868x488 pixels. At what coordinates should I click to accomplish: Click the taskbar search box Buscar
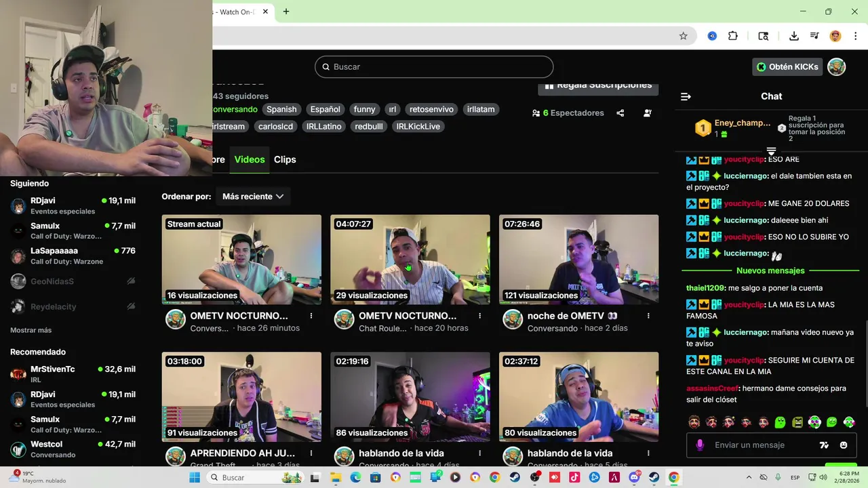[x=254, y=477]
